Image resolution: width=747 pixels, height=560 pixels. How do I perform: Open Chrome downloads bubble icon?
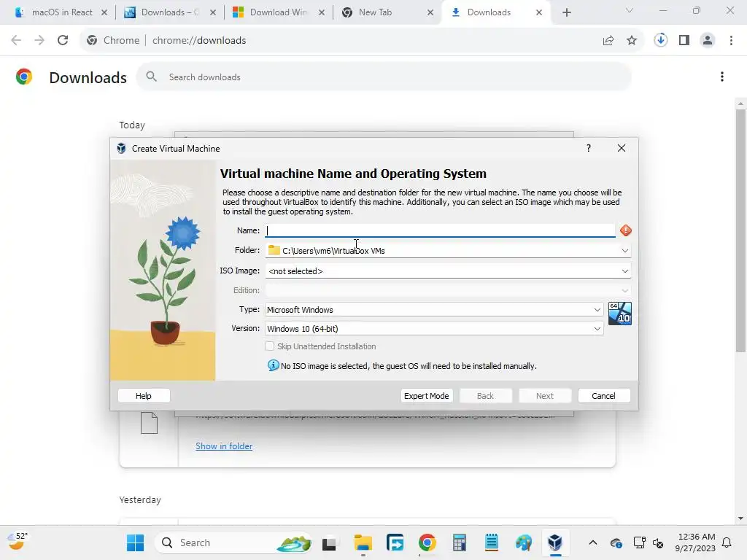coord(661,40)
